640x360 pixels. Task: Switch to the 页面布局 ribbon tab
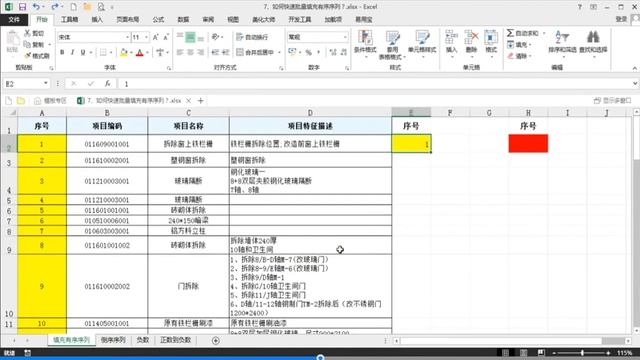128,20
